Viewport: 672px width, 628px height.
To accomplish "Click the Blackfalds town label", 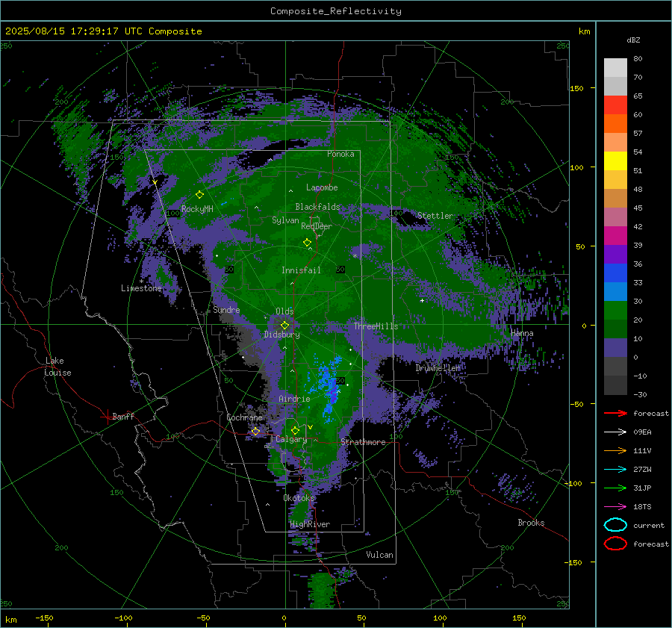I will pyautogui.click(x=317, y=207).
